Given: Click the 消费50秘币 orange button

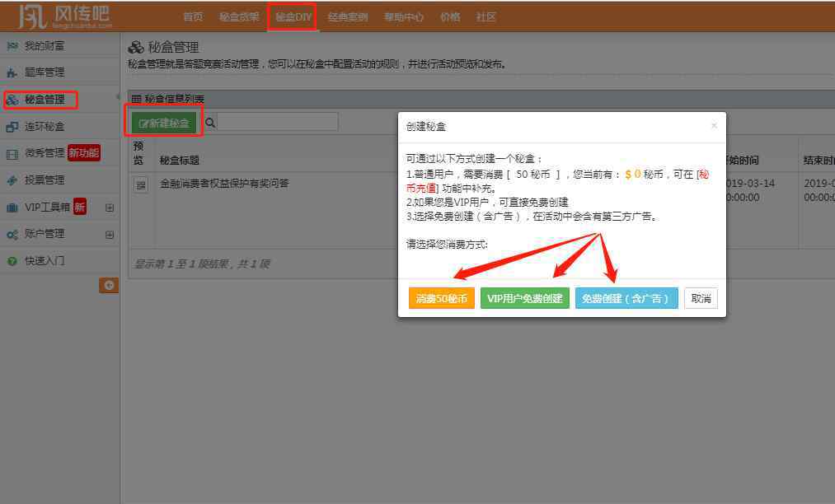Looking at the screenshot, I should click(442, 299).
